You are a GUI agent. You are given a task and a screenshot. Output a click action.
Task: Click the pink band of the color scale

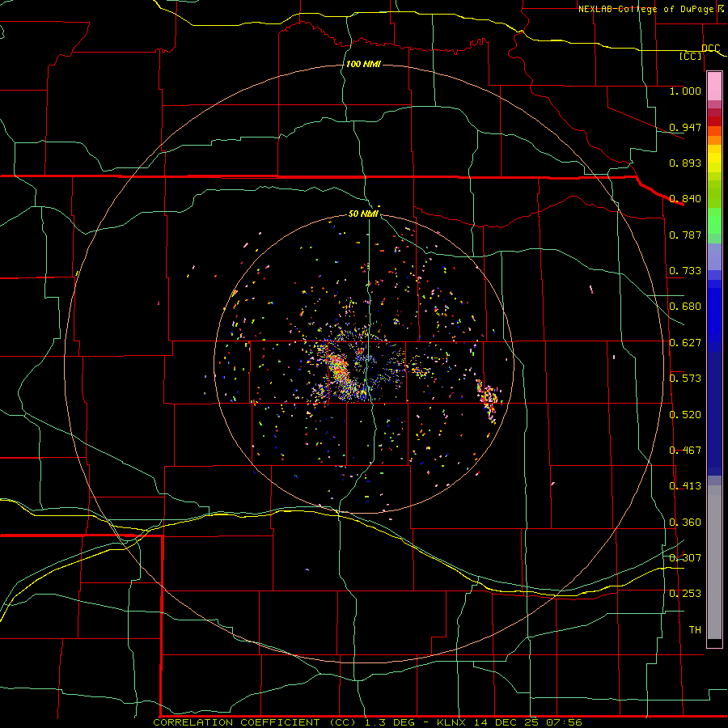pos(714,87)
